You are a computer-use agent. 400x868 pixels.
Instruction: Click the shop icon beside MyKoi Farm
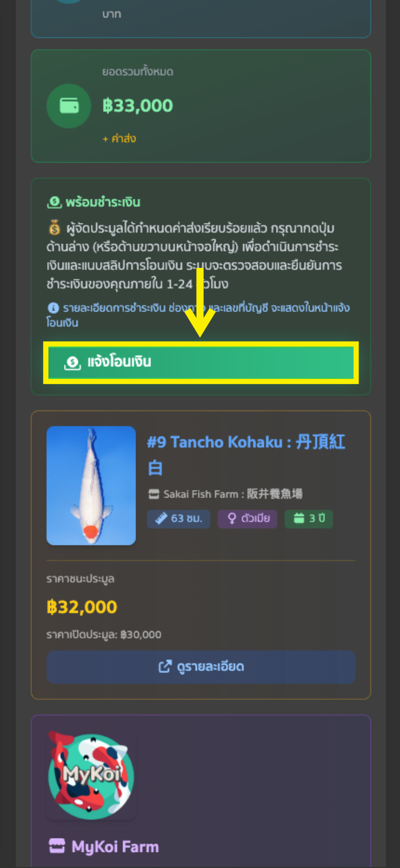[57, 846]
